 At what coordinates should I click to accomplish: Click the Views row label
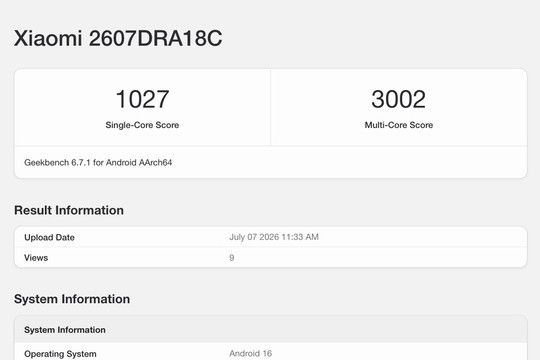[36, 258]
